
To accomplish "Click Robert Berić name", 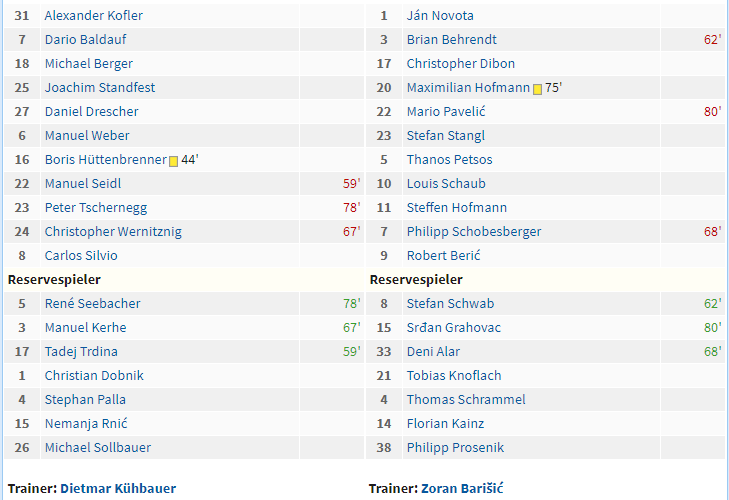I will [x=443, y=256].
